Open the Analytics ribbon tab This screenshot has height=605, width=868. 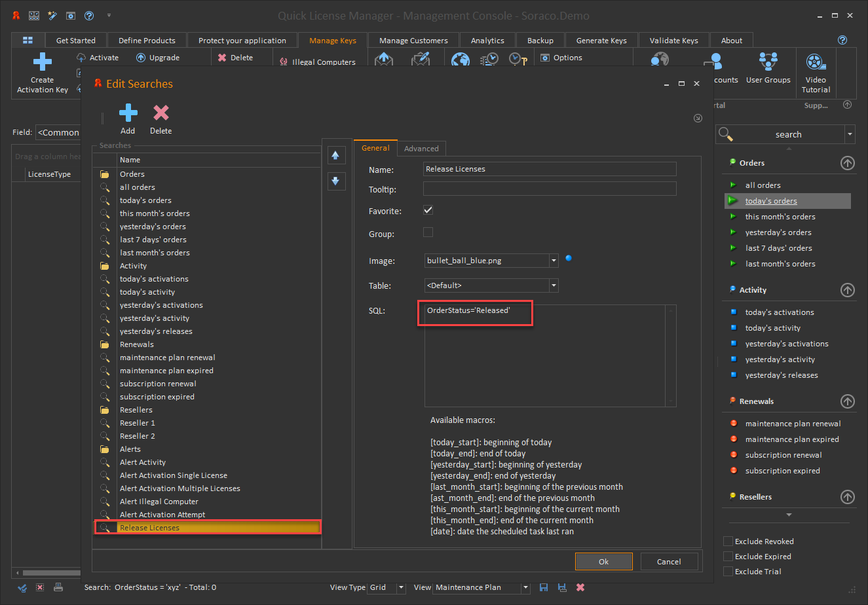pyautogui.click(x=487, y=41)
